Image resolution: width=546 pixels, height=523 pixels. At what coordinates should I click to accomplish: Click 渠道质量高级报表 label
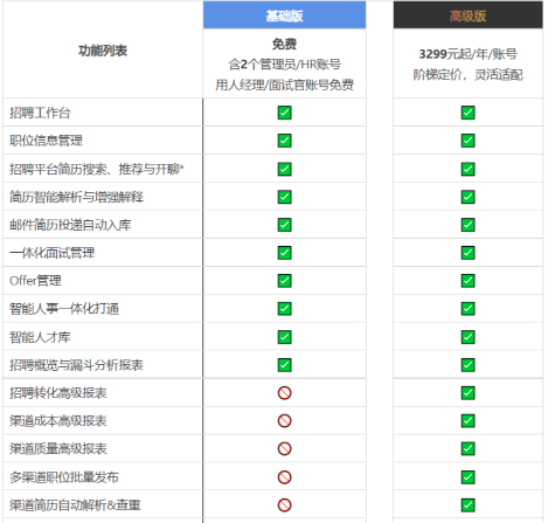coord(58,448)
